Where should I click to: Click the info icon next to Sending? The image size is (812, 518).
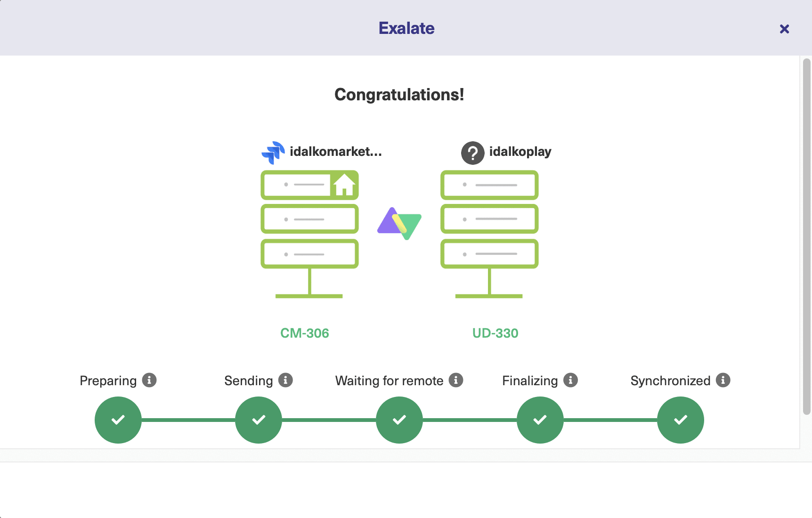click(286, 380)
